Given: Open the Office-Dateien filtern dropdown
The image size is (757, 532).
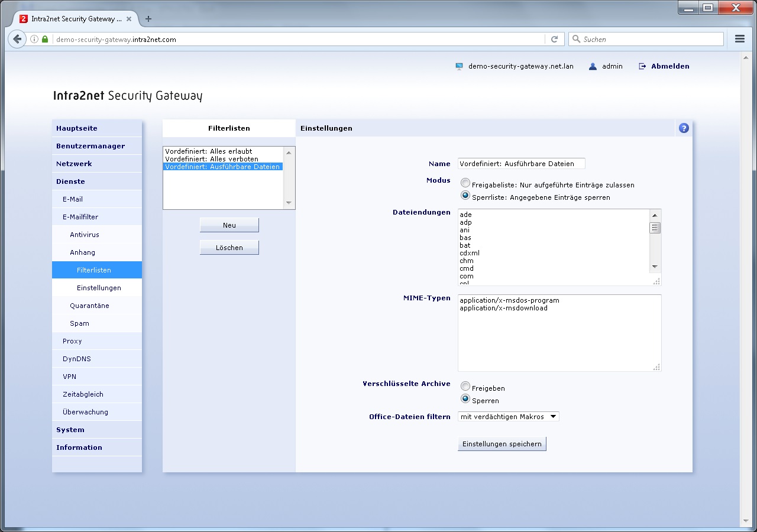Looking at the screenshot, I should (x=509, y=417).
